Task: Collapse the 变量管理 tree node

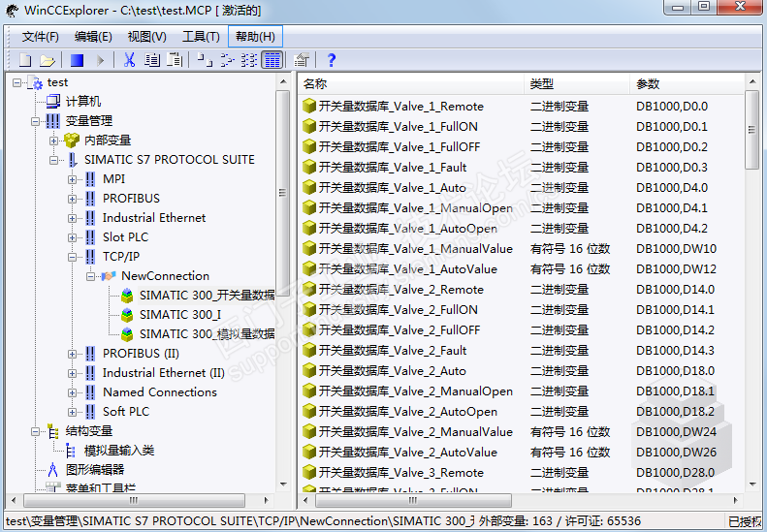Action: pyautogui.click(x=35, y=121)
